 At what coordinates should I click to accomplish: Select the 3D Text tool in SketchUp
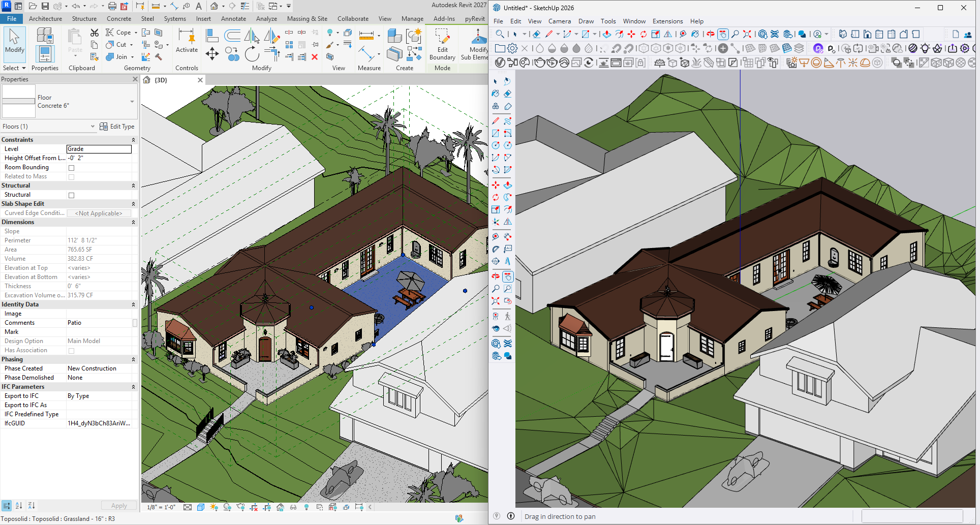point(507,261)
